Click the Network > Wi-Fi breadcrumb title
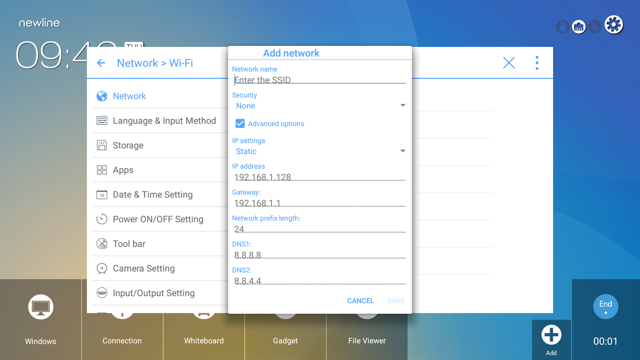 coord(155,63)
